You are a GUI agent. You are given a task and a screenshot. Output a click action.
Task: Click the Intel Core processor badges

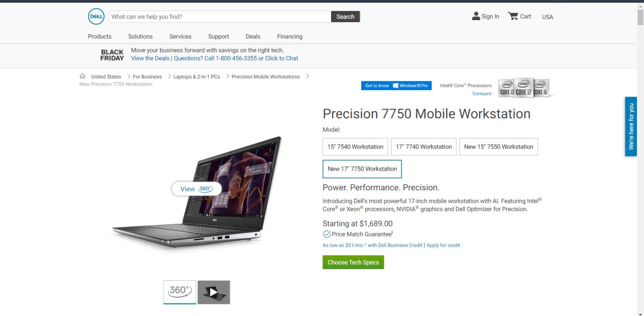pos(524,88)
